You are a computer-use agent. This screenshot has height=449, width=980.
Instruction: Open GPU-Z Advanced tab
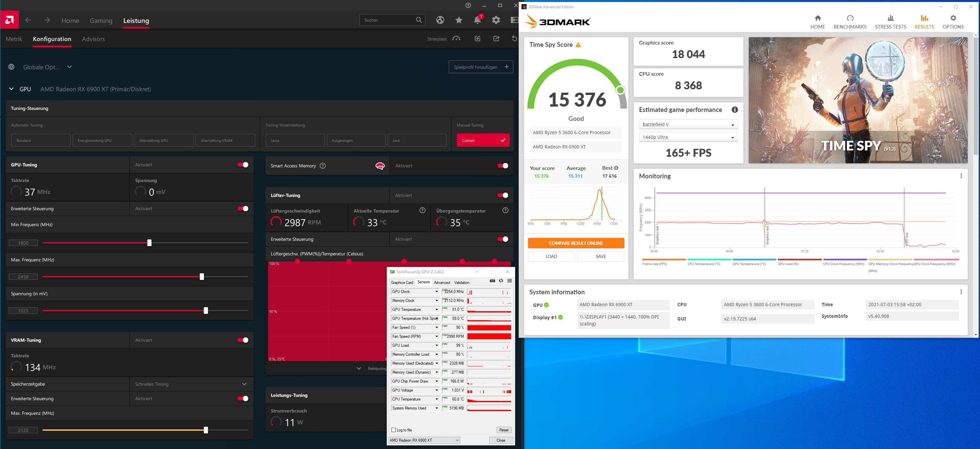(x=442, y=283)
